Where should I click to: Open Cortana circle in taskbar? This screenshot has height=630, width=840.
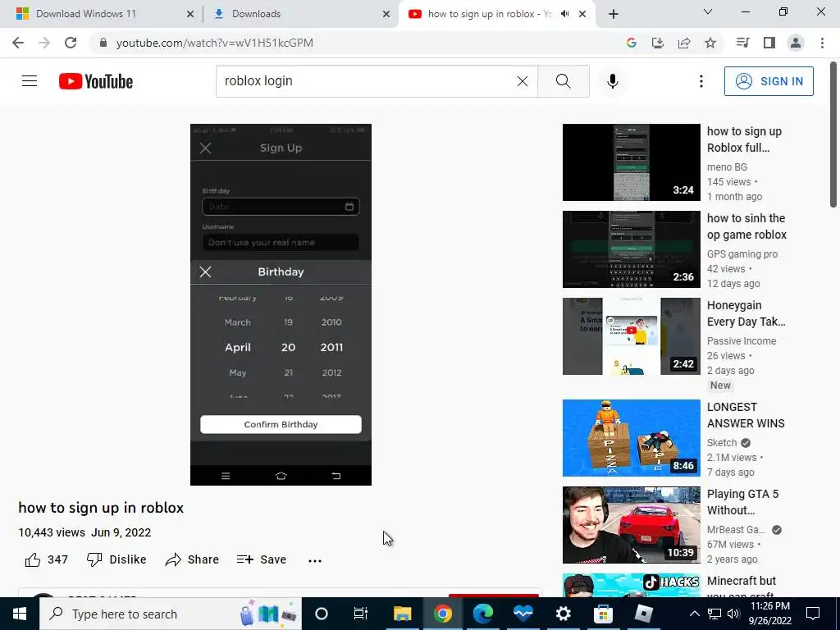[322, 614]
